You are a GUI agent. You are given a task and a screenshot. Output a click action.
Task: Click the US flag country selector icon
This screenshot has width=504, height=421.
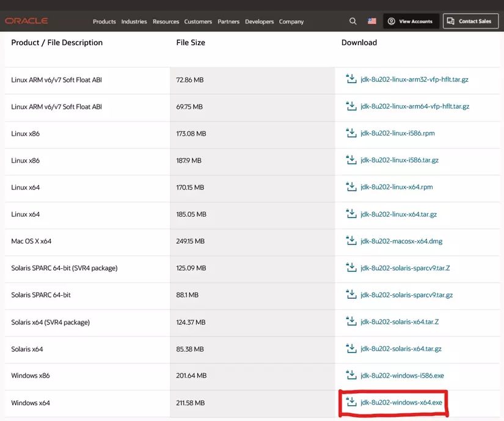(x=372, y=21)
